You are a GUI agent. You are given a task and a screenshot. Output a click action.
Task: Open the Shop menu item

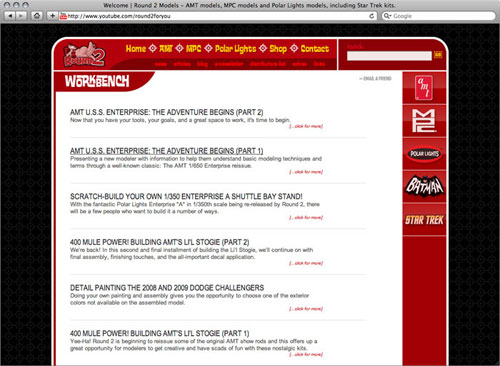click(x=278, y=49)
